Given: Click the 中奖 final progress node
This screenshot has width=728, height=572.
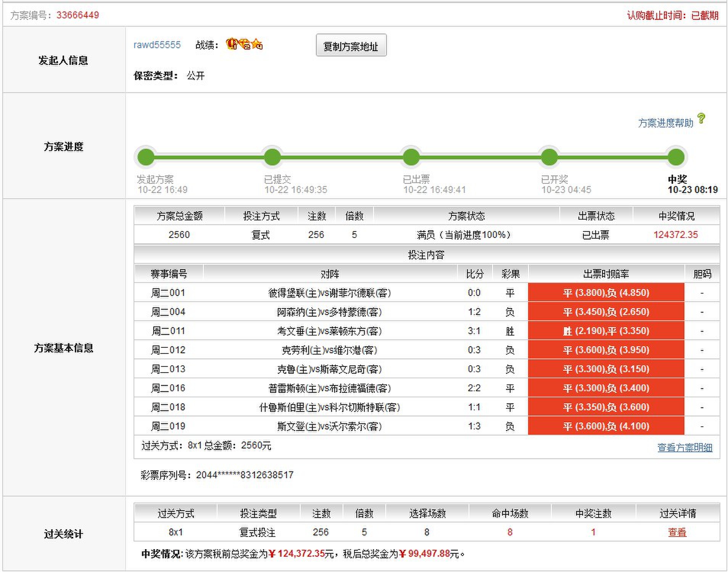Looking at the screenshot, I should [676, 157].
